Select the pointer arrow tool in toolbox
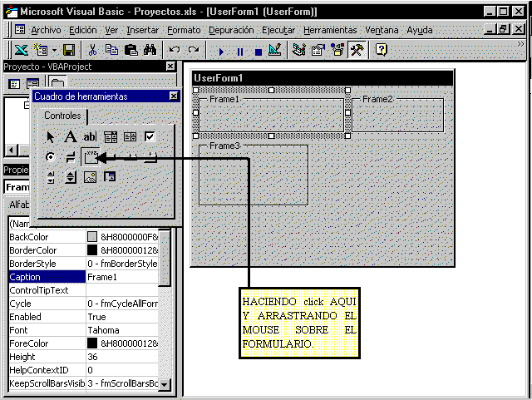The height and width of the screenshot is (400, 532). pyautogui.click(x=51, y=137)
